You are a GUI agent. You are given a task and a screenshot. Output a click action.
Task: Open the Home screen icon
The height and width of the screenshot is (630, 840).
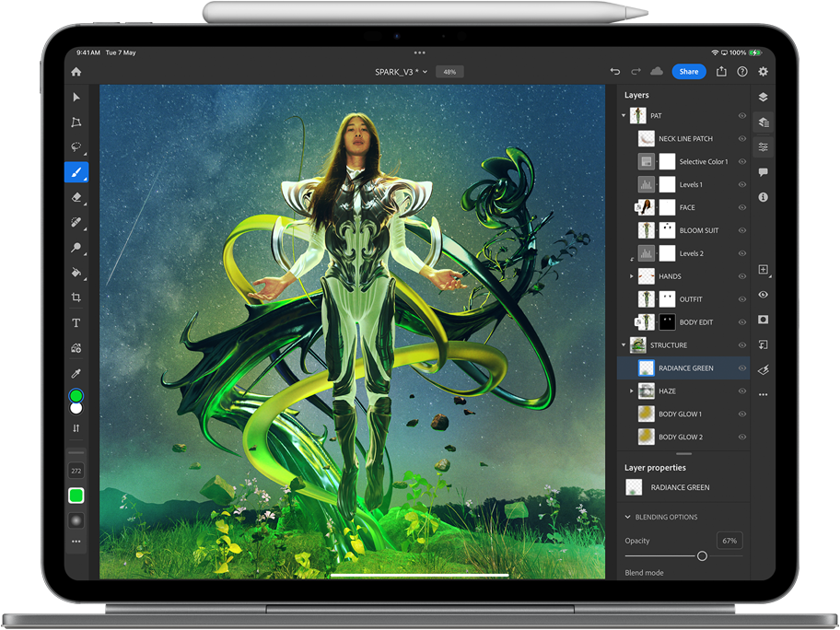pyautogui.click(x=76, y=72)
